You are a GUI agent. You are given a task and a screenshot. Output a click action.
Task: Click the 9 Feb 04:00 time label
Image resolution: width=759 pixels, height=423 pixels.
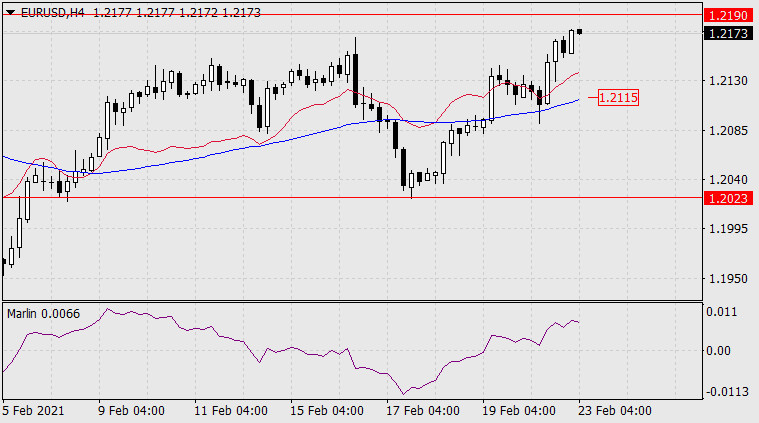(x=131, y=411)
